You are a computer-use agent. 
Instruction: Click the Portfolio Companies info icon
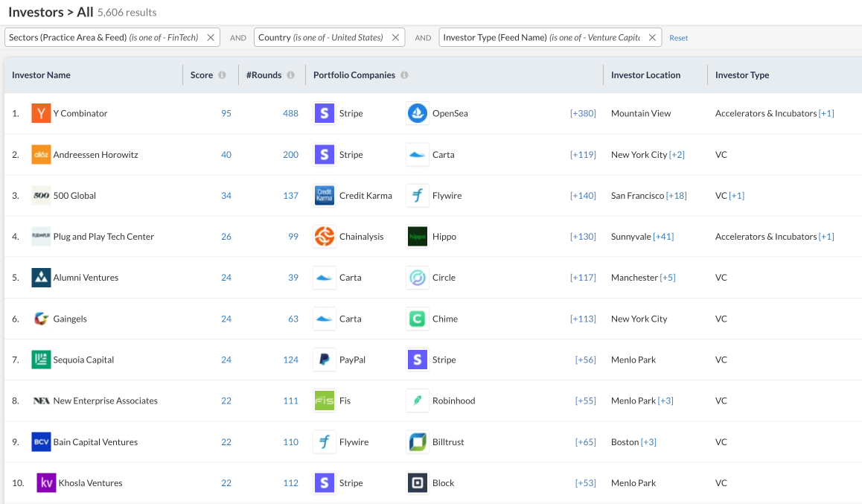pyautogui.click(x=404, y=75)
